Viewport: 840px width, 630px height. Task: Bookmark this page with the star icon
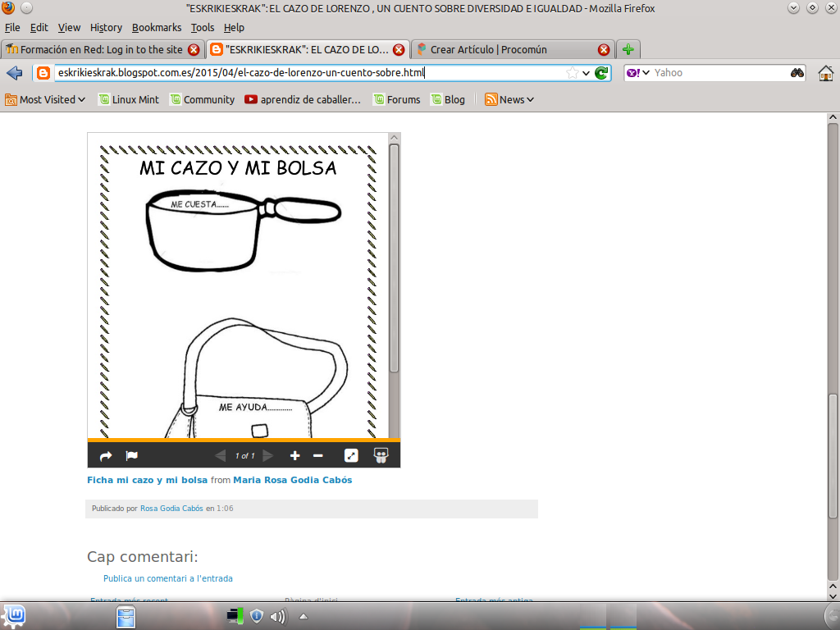pos(572,73)
